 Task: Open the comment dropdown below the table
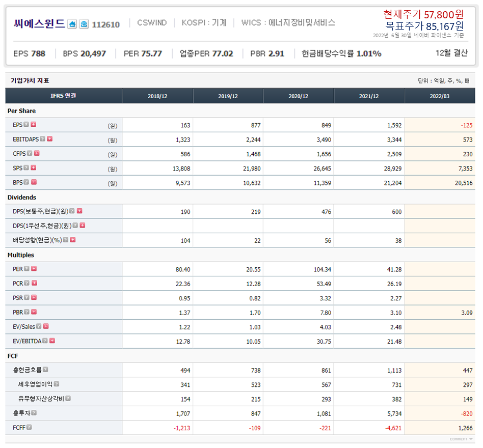(x=461, y=439)
